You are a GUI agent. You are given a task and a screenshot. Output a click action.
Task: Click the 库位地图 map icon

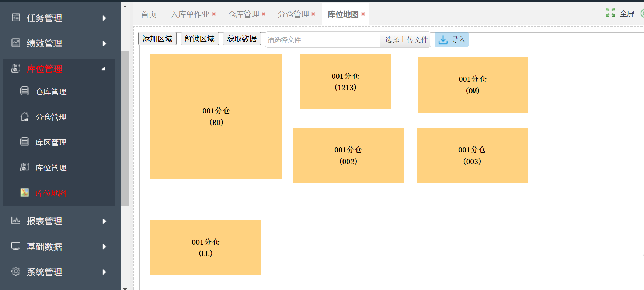[x=25, y=192]
